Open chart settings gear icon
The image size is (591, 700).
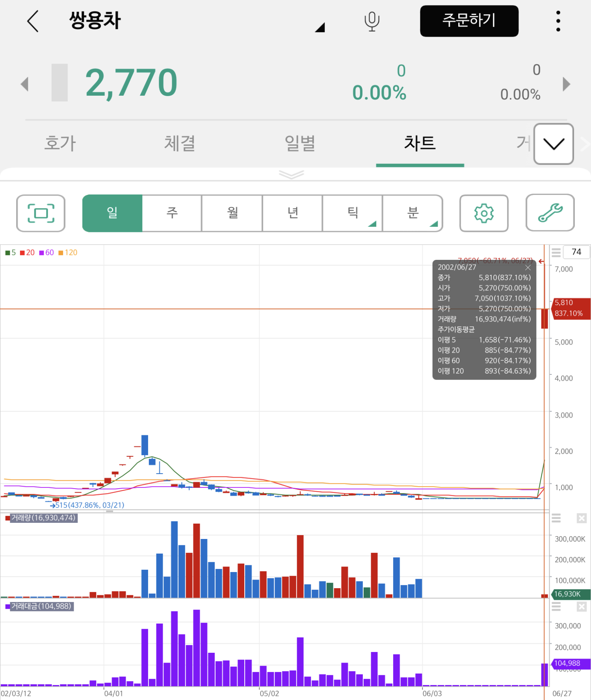(x=484, y=213)
